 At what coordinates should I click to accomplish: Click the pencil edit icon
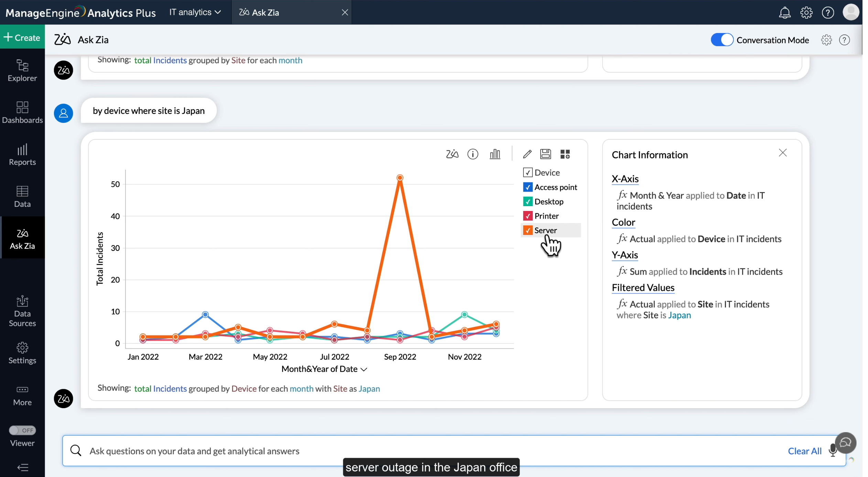point(527,154)
